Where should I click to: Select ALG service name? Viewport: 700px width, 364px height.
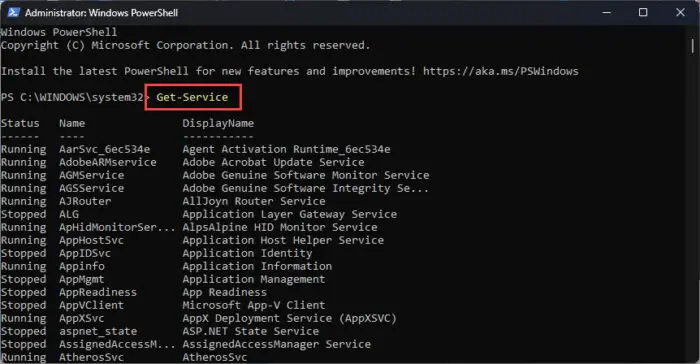point(69,214)
